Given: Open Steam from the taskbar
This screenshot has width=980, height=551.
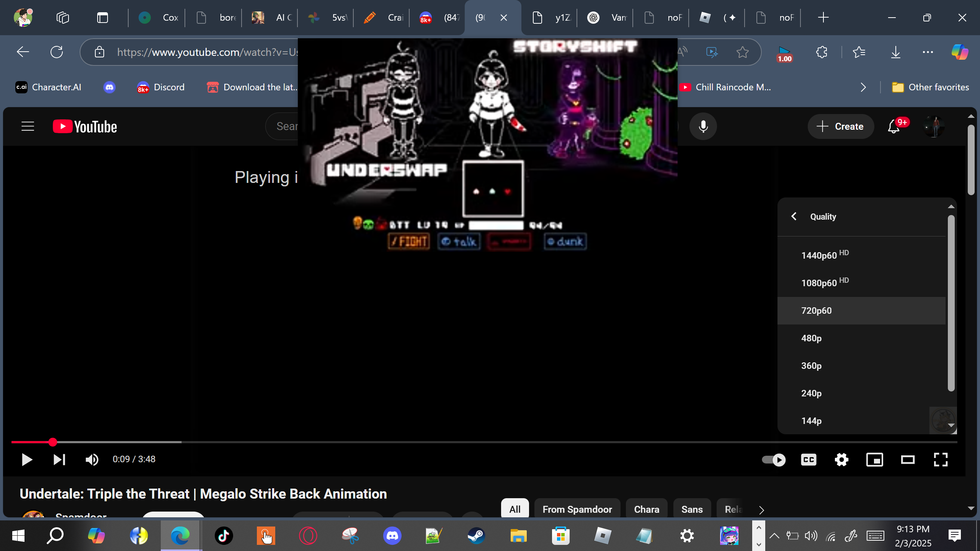Looking at the screenshot, I should pos(476,536).
